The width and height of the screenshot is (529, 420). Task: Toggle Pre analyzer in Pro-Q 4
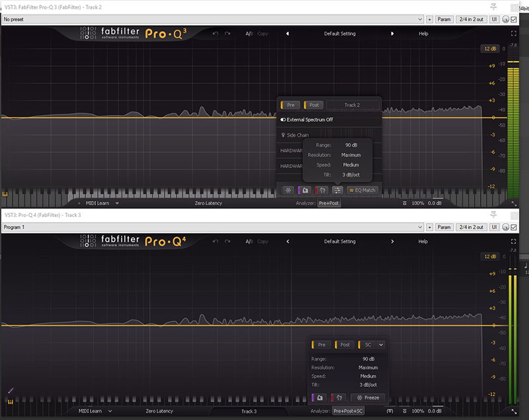click(321, 345)
